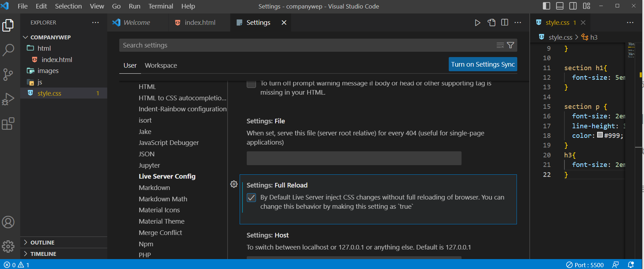Open notifications bell in status bar

coord(631,265)
